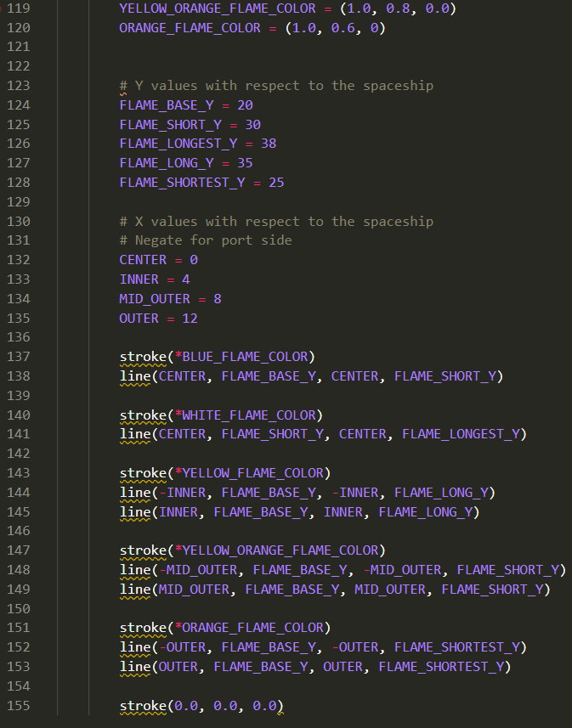Viewport: 572px width, 728px height.
Task: Click the 'INNER = 4' assignment line
Action: [x=155, y=279]
